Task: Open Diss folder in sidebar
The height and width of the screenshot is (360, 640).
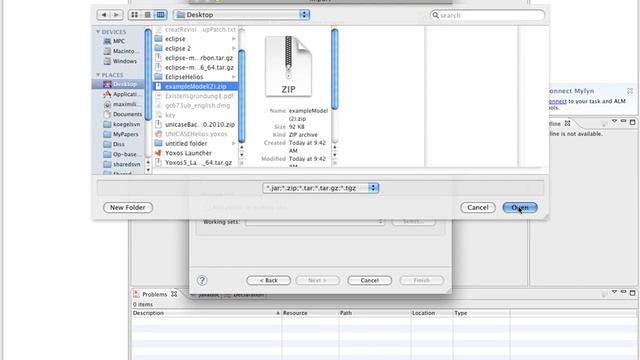Action: [114, 144]
